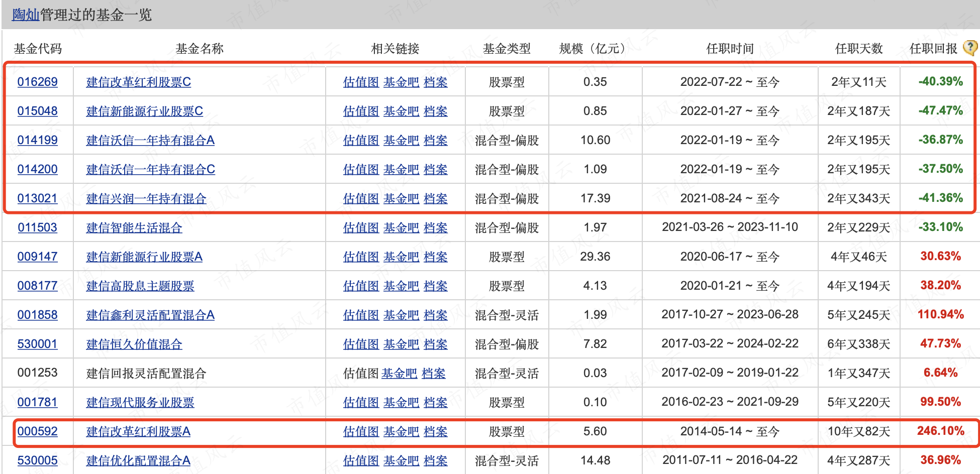Open 基金吧 for 建信沃信一年持有混合C

401,169
